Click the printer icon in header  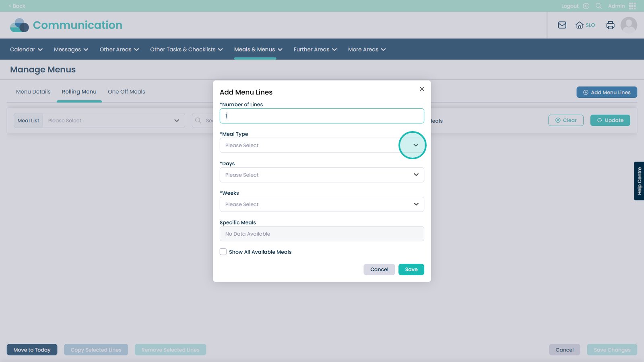610,25
